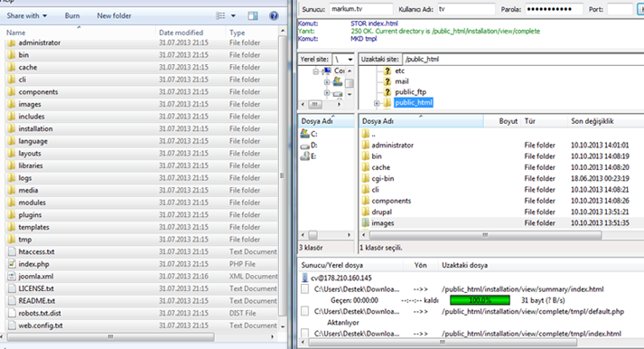Screen dimensions: 644x349
Task: Sort remote list by Boyut column
Action: pyautogui.click(x=502, y=121)
